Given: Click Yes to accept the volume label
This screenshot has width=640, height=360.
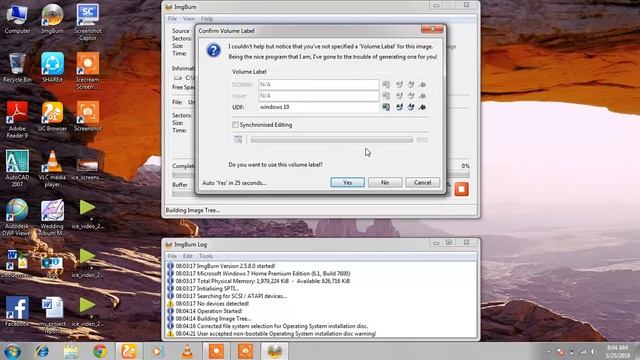Looking at the screenshot, I should [347, 182].
